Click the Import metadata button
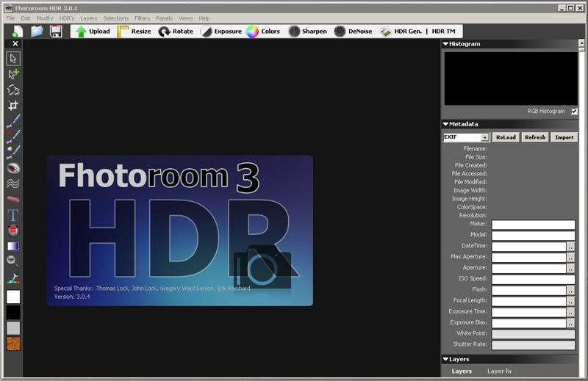 click(x=564, y=137)
